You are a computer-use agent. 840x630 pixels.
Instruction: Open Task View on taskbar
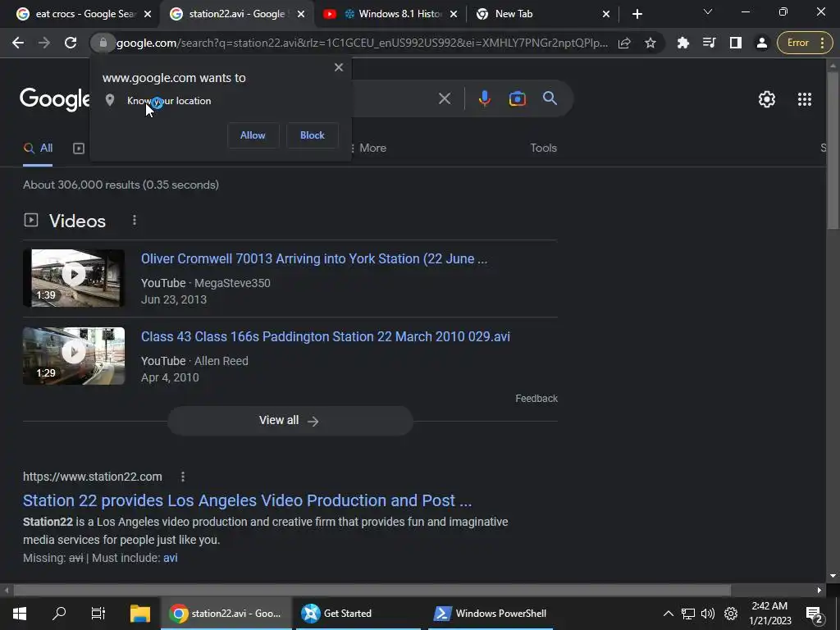(98, 614)
